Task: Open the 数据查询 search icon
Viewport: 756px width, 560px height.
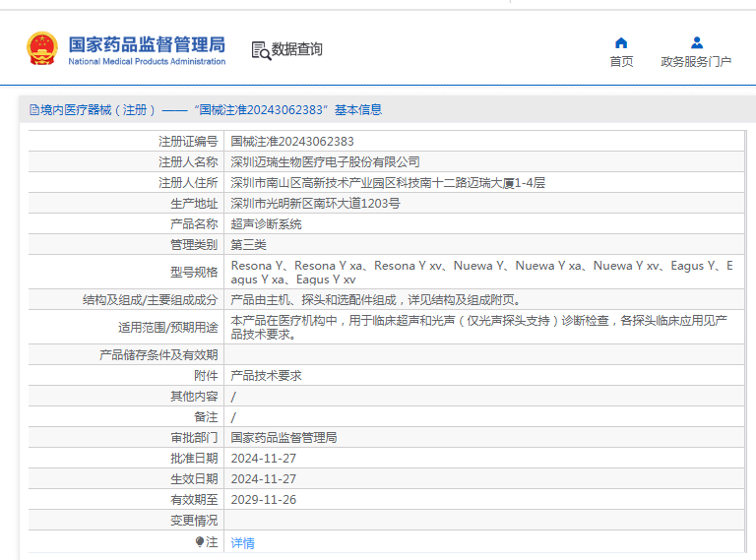Action: click(x=261, y=50)
